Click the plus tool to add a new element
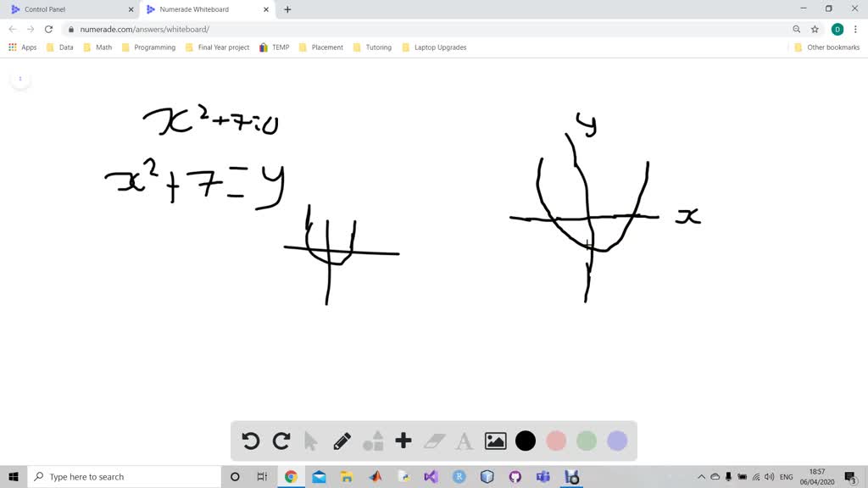The image size is (868, 488). [403, 441]
